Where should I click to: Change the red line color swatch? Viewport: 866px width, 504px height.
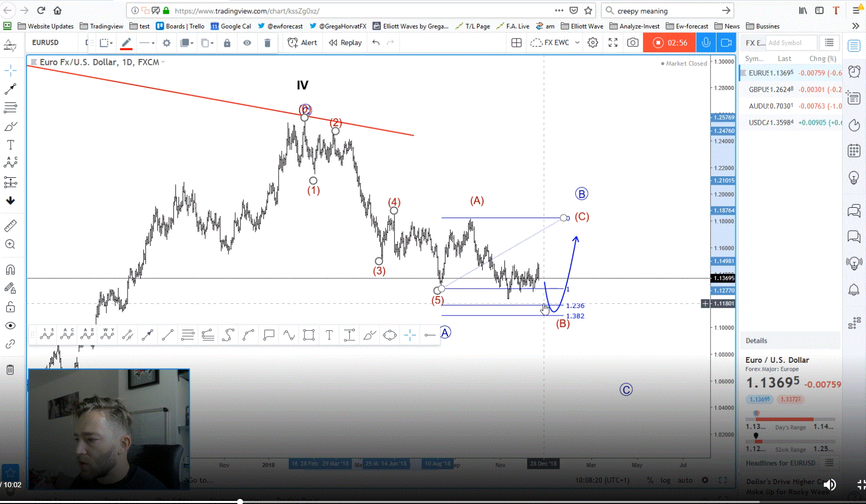[126, 43]
